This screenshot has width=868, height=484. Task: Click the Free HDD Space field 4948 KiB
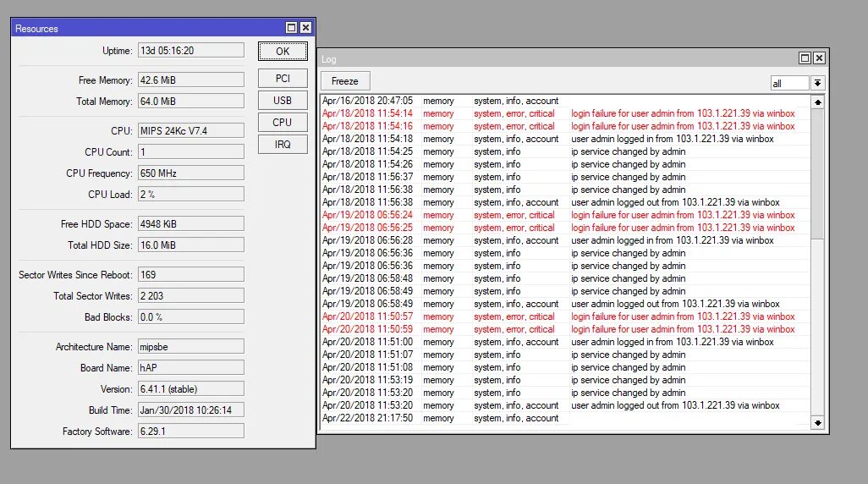191,223
